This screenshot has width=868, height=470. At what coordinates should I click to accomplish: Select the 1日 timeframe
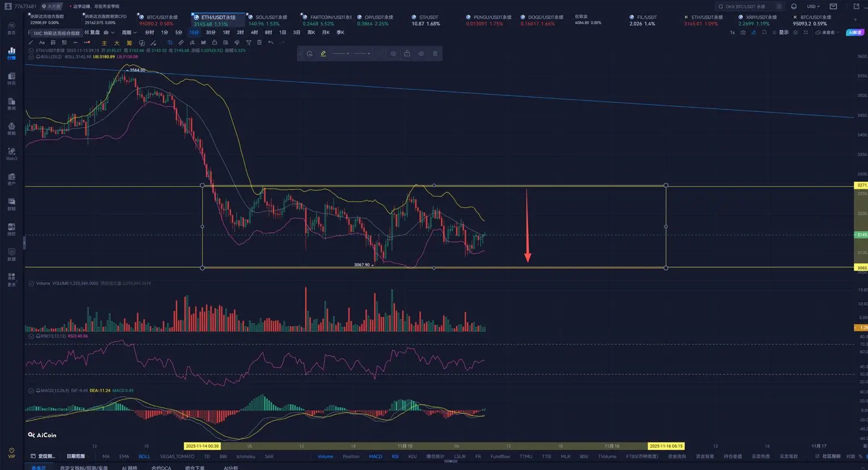pos(283,32)
